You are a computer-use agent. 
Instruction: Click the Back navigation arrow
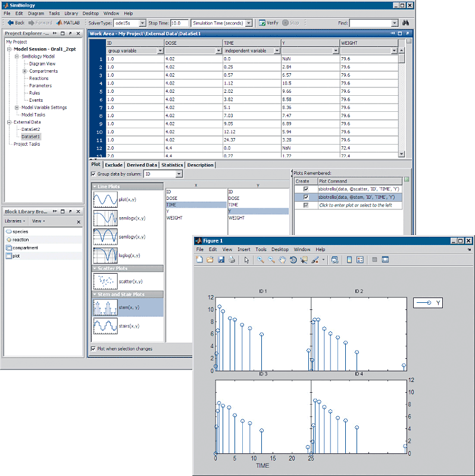tap(16, 23)
